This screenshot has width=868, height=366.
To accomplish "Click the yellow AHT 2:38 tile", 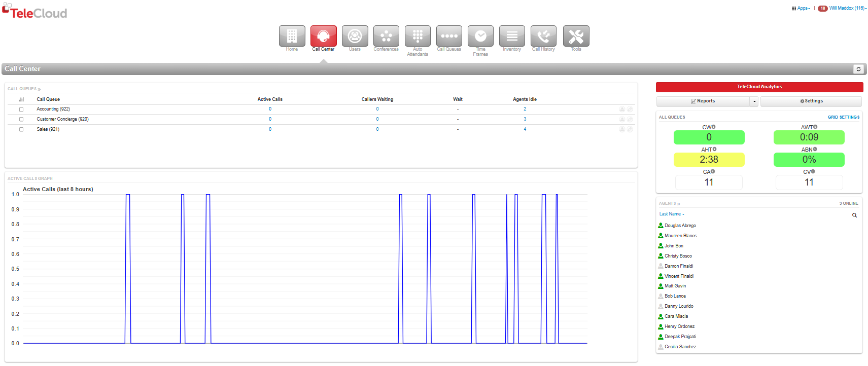I will pos(709,160).
